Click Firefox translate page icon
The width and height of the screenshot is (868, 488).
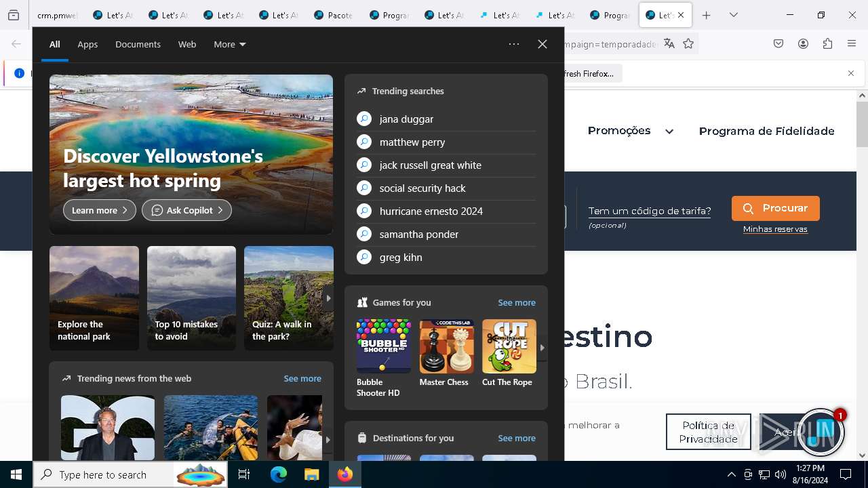click(669, 43)
